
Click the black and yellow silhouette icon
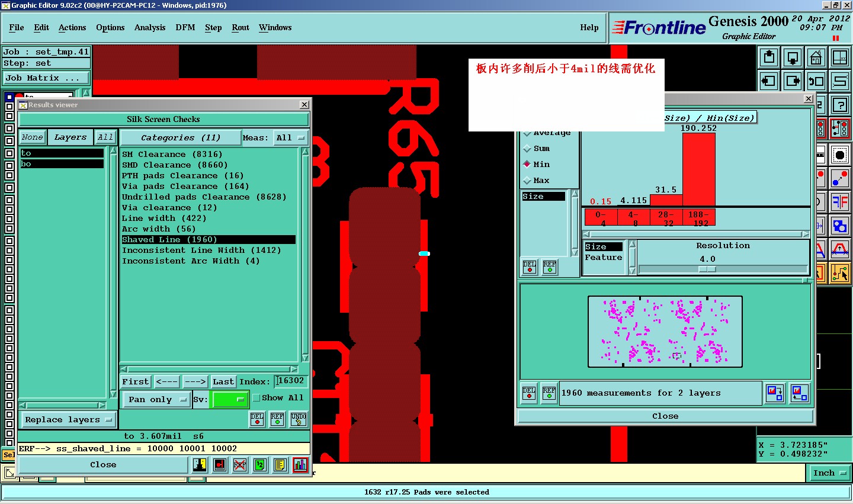(200, 465)
